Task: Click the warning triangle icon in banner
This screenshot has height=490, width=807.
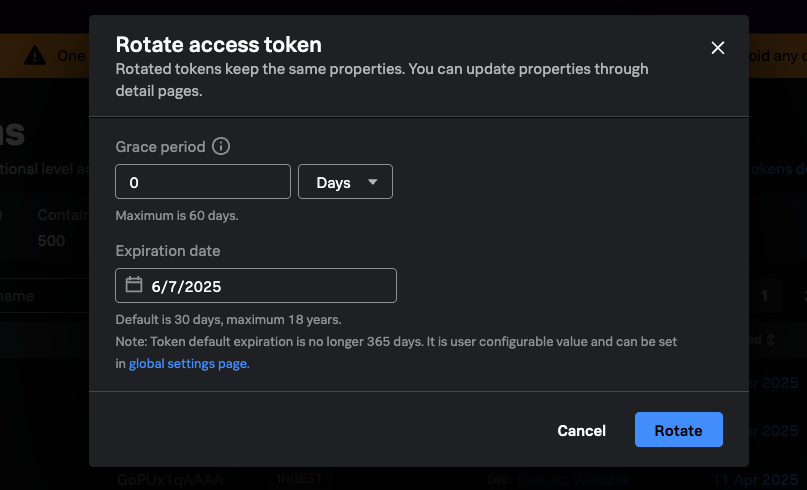Action: pos(36,55)
